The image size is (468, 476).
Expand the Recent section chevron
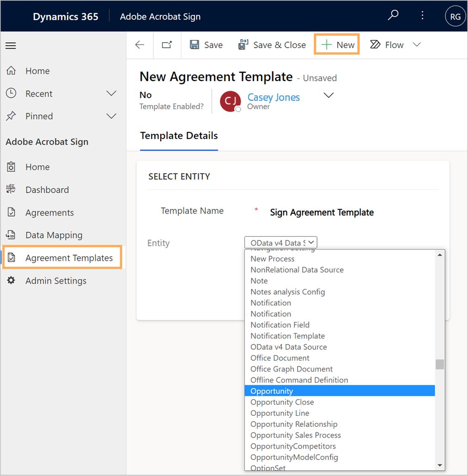tap(112, 93)
